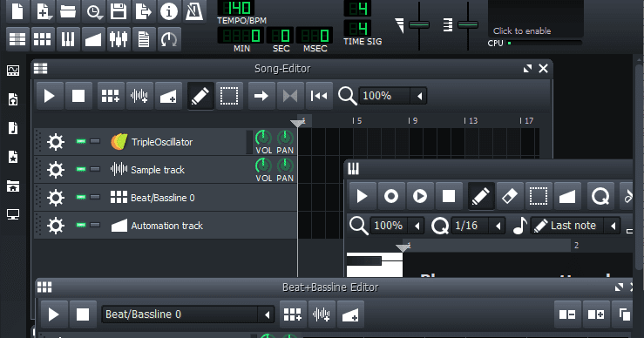Show controller rack window
The width and height of the screenshot is (644, 338).
pos(169,39)
